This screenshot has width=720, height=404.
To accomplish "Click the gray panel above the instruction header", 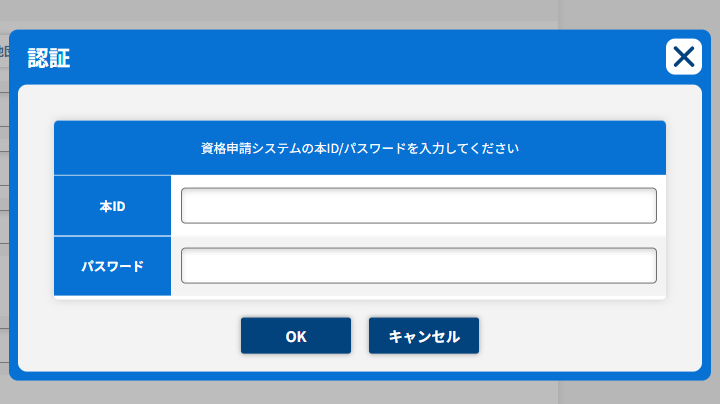I will pyautogui.click(x=360, y=103).
